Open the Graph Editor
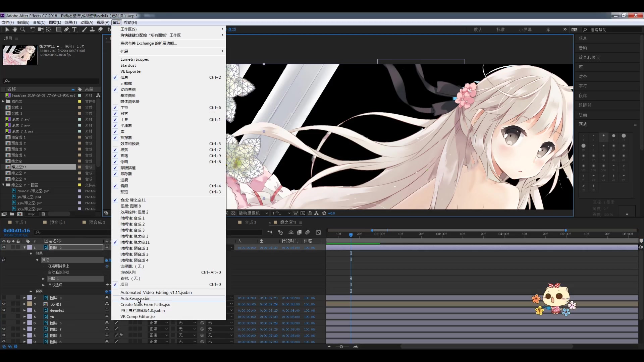The image size is (644, 362). [x=318, y=232]
